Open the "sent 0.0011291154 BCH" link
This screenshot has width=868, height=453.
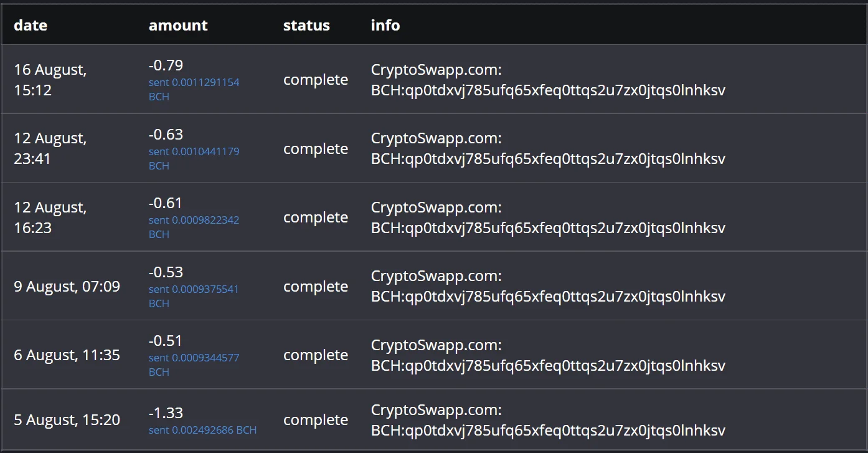[194, 89]
